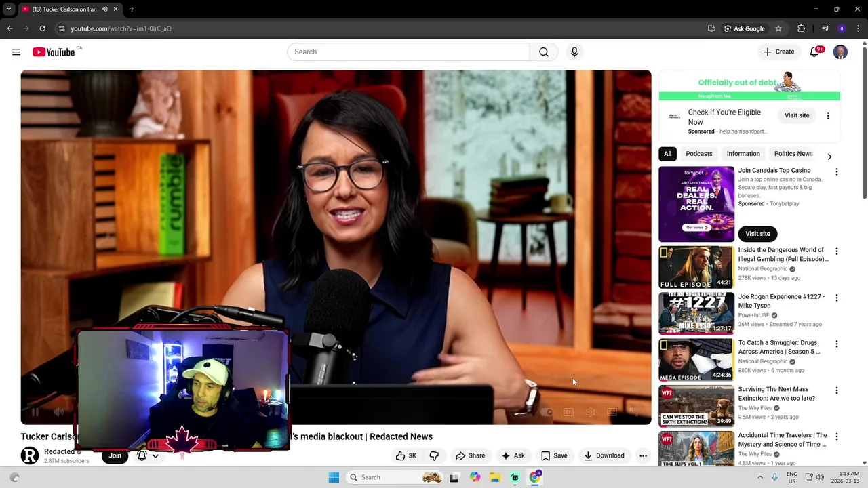Screen dimensions: 868x488
Task: Show hidden system tray icons chevron
Action: click(x=759, y=477)
